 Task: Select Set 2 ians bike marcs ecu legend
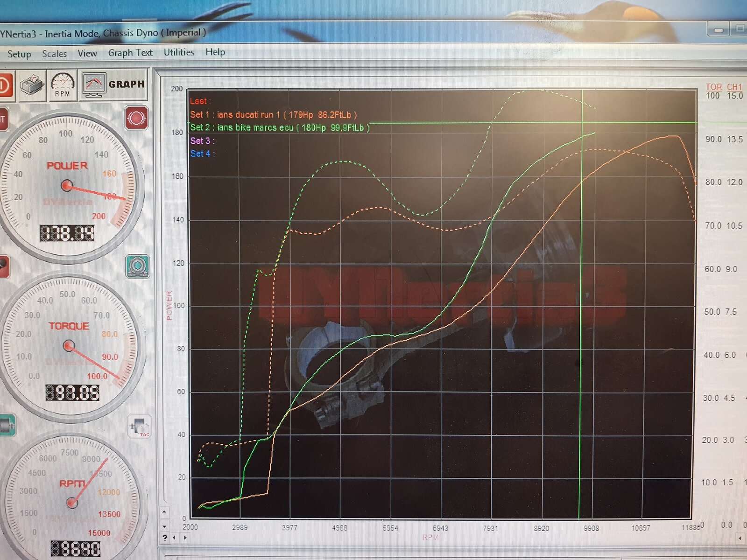(x=279, y=127)
